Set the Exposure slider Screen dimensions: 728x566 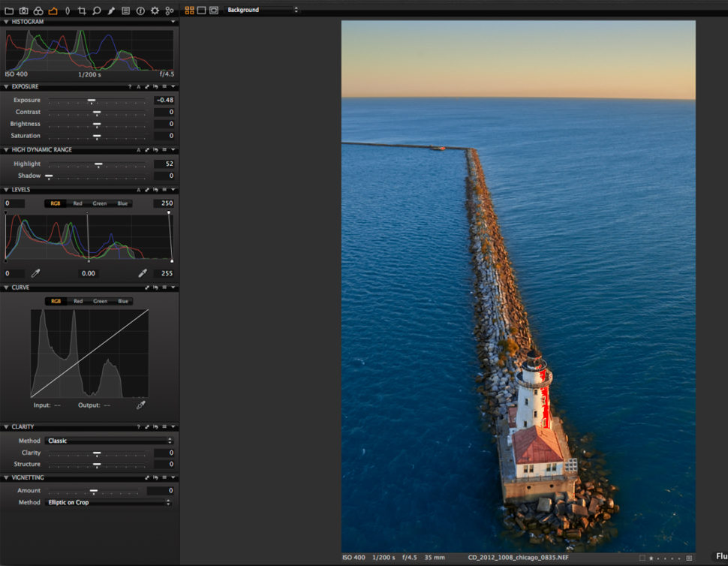[x=92, y=101]
